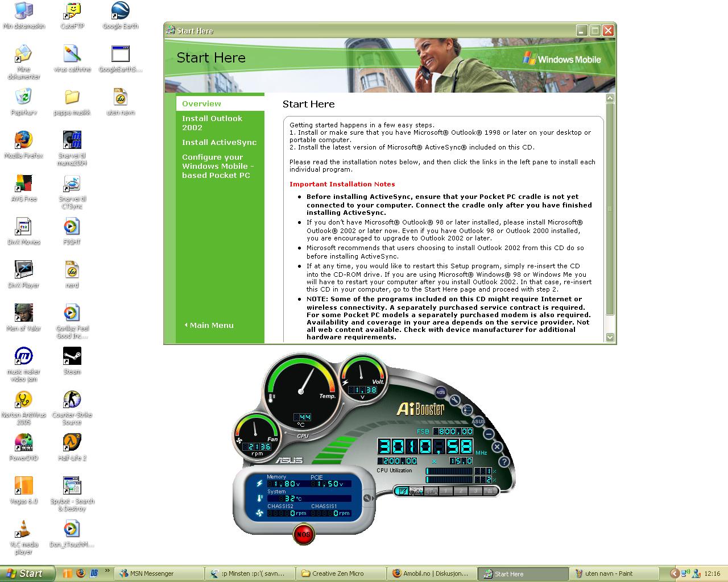Launch Half-Life 2 desktop shortcut
The height and width of the screenshot is (582, 728).
pyautogui.click(x=72, y=447)
